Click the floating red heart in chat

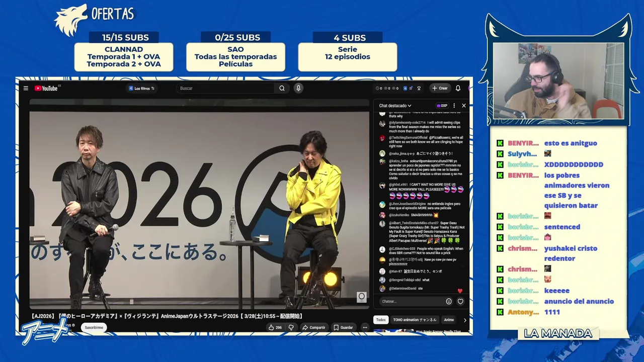[460, 291]
